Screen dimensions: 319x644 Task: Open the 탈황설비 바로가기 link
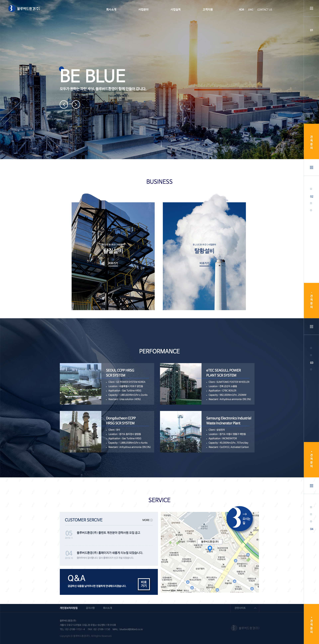click(x=204, y=263)
